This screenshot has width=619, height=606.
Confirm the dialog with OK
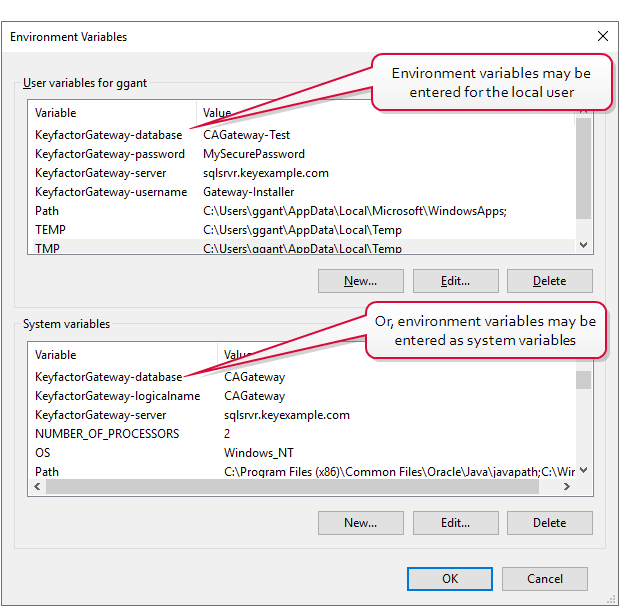(450, 578)
